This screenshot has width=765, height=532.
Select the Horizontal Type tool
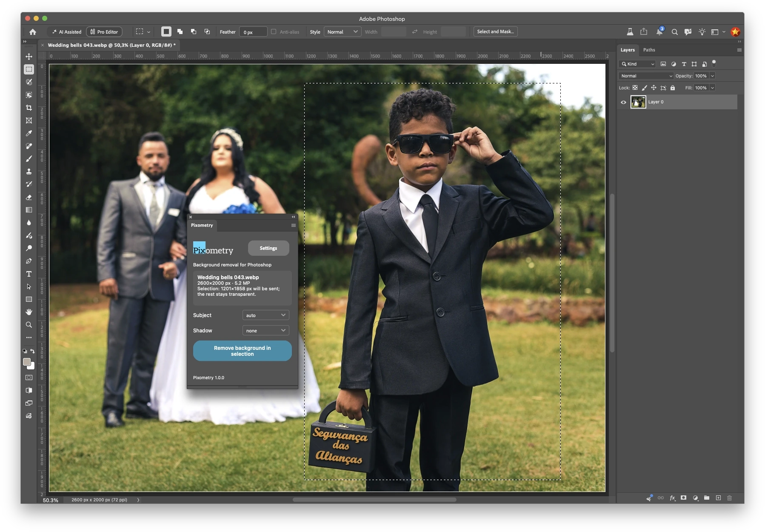click(x=29, y=274)
